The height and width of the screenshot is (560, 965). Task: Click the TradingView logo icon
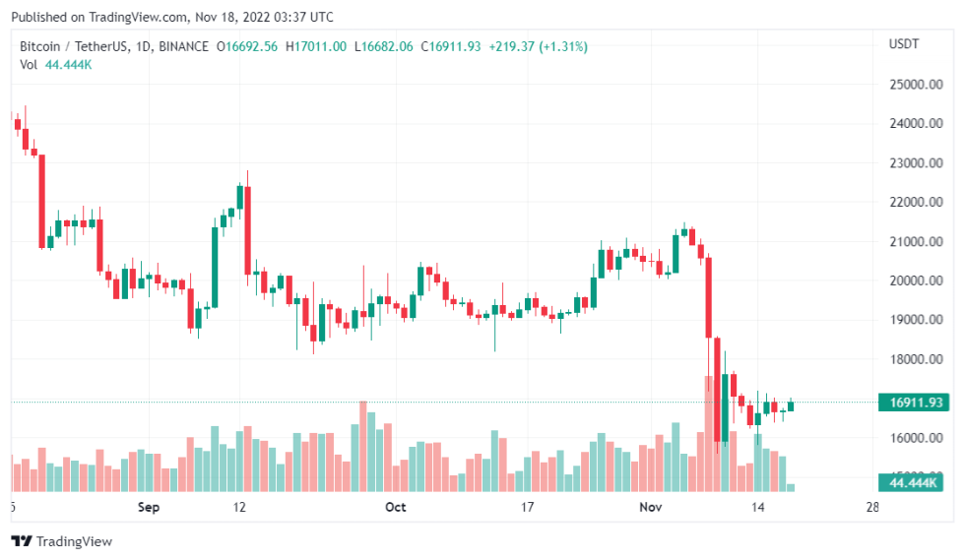pos(22,541)
